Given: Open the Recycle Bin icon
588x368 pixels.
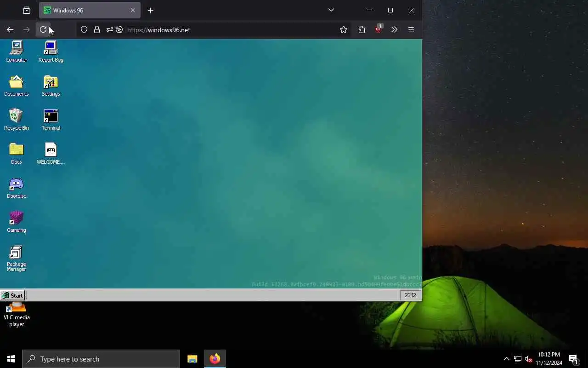Looking at the screenshot, I should click(17, 120).
